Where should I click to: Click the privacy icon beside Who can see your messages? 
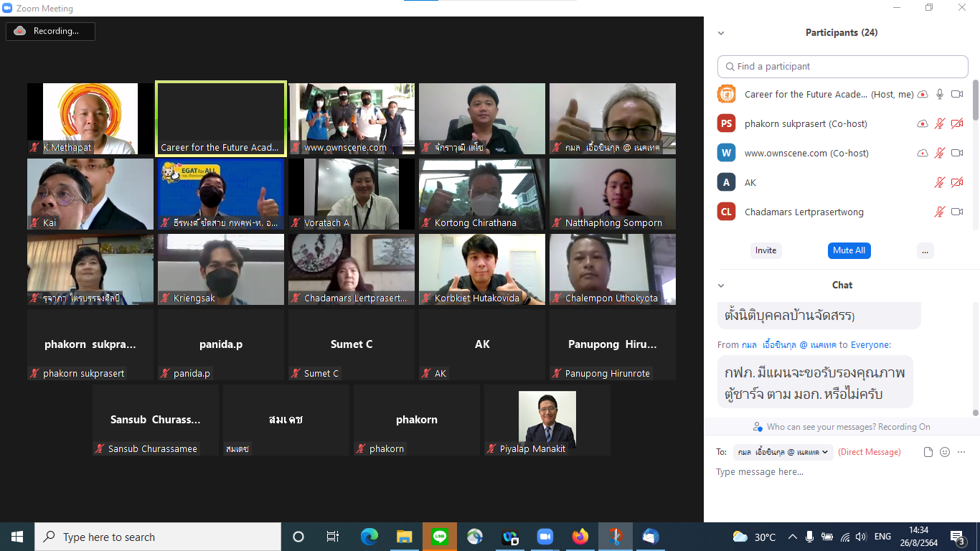coord(758,427)
